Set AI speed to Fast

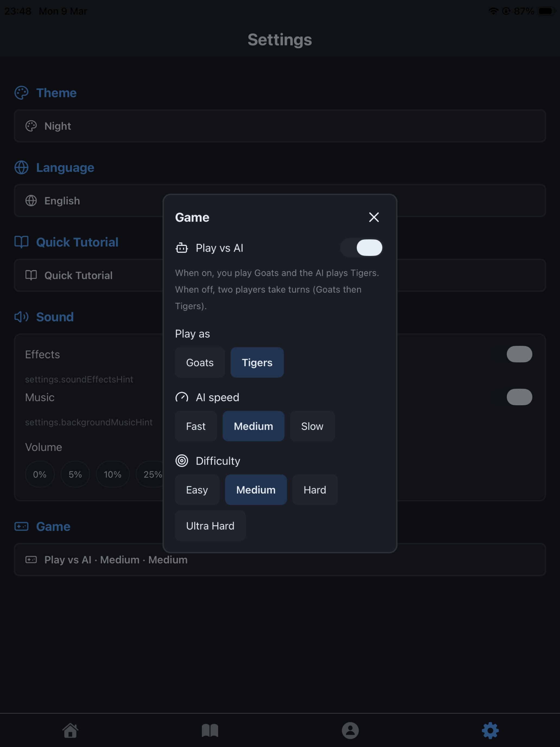tap(196, 426)
